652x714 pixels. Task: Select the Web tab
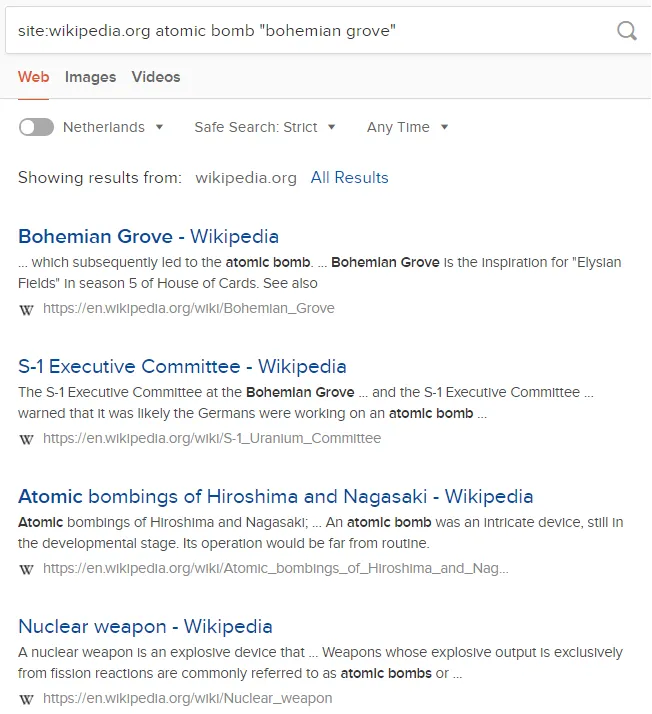coord(33,77)
